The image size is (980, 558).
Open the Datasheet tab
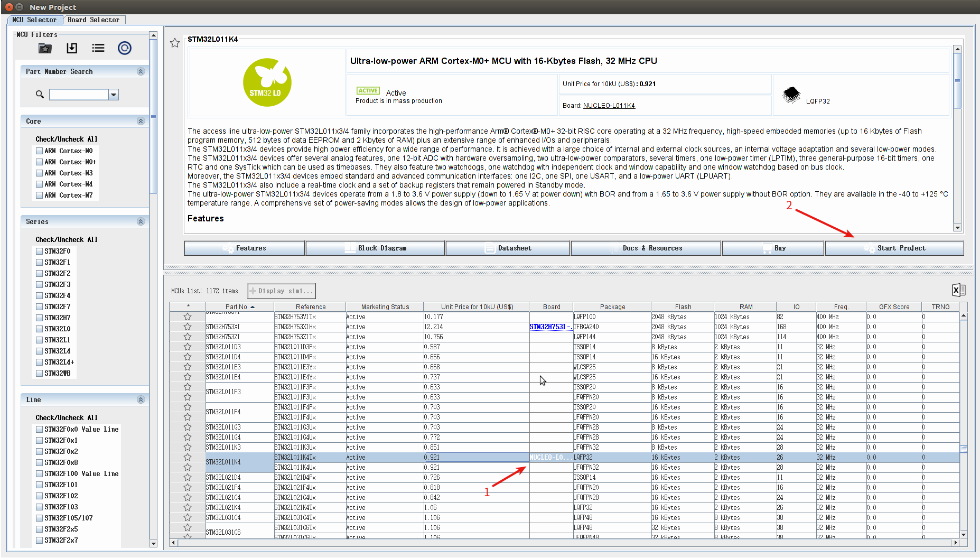(508, 248)
